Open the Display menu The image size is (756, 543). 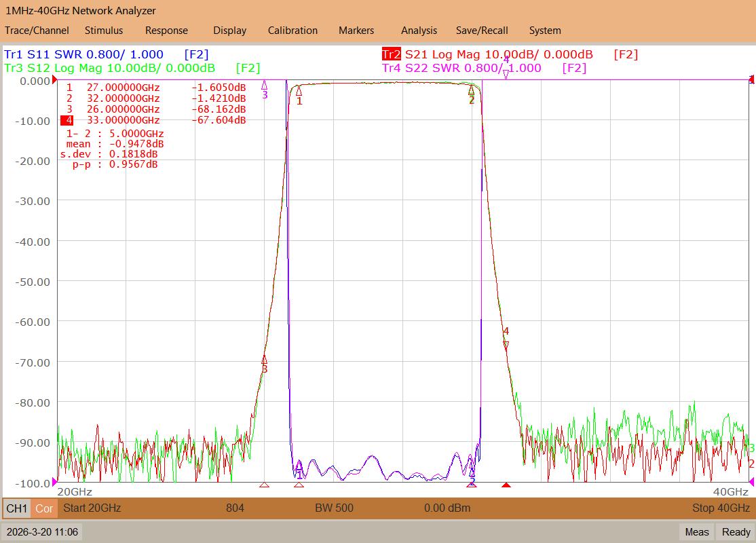coord(229,31)
